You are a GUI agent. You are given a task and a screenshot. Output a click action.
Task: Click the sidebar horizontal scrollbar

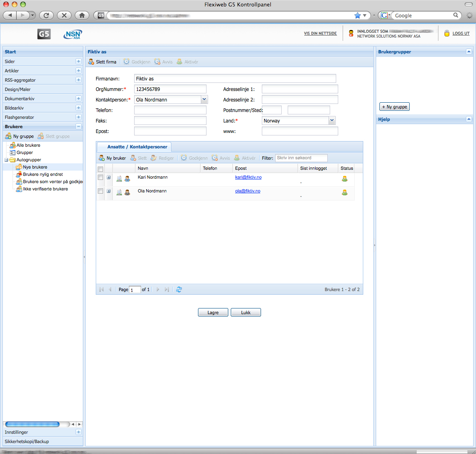pyautogui.click(x=32, y=424)
